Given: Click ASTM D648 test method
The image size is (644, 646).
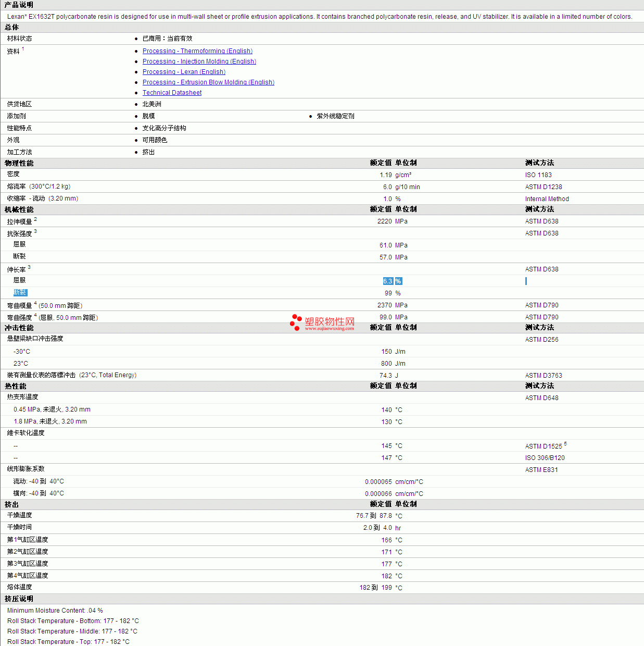Looking at the screenshot, I should click(x=541, y=398).
